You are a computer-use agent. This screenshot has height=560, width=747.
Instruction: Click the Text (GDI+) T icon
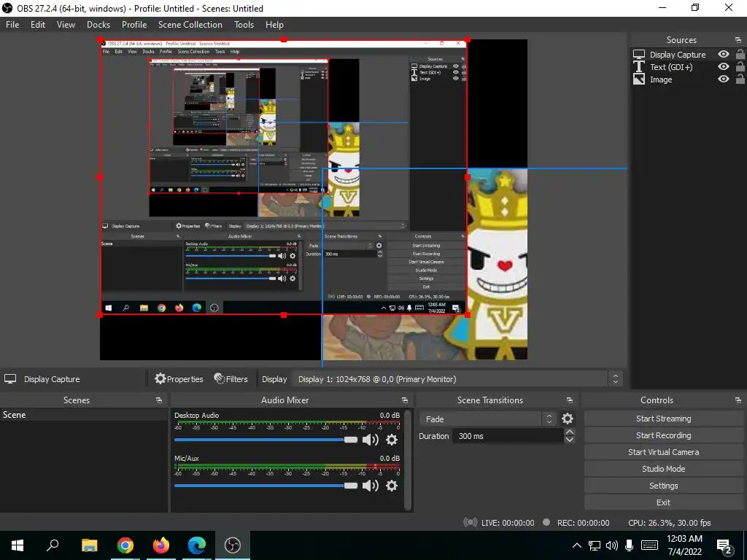pyautogui.click(x=639, y=66)
